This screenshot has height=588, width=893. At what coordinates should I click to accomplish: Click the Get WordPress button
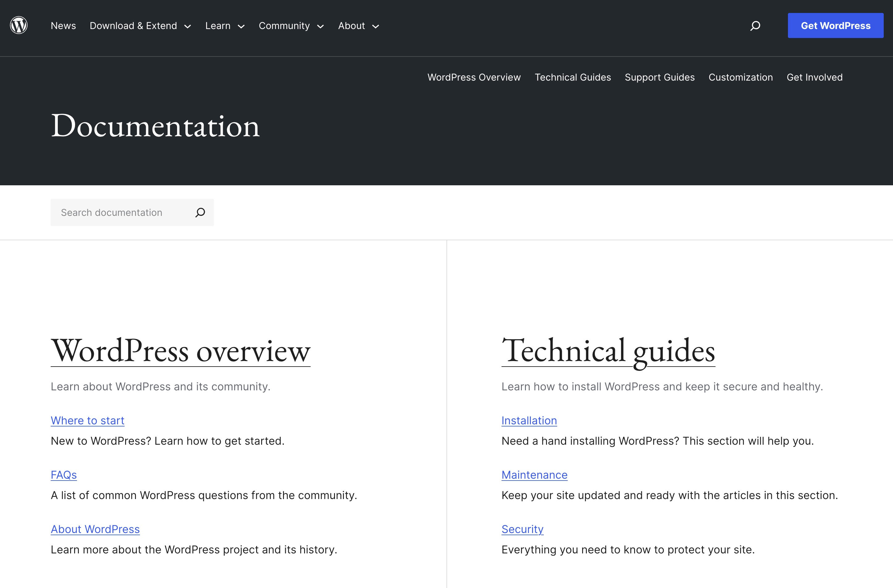click(836, 26)
